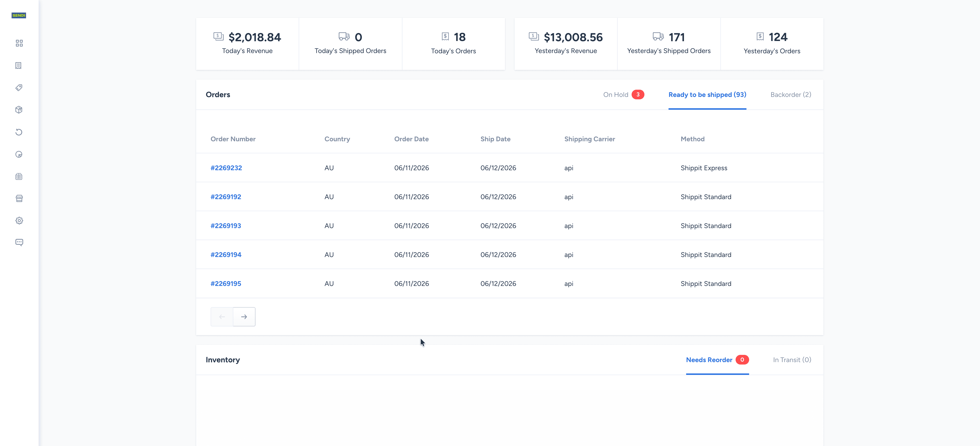Open order #2269194
The width and height of the screenshot is (980, 446).
tap(226, 255)
